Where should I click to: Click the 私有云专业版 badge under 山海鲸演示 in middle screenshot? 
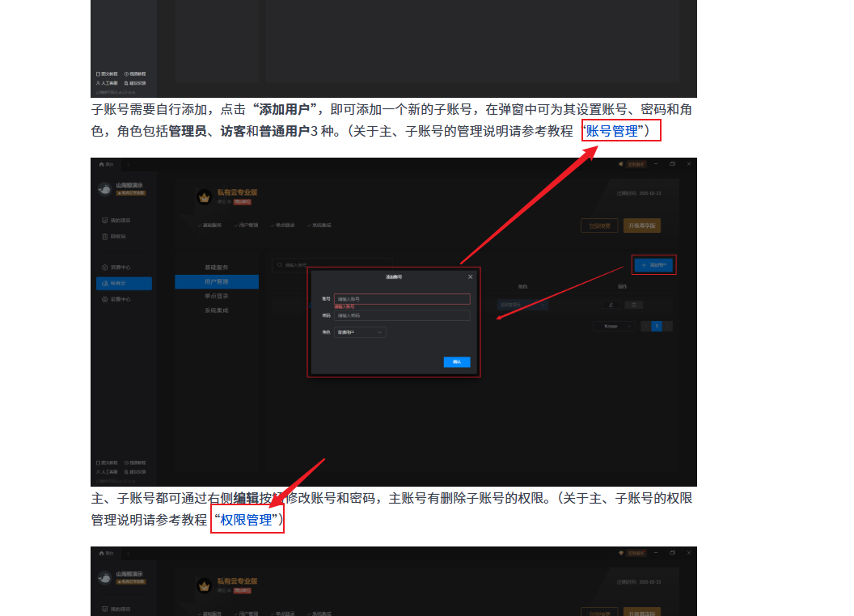tap(130, 193)
